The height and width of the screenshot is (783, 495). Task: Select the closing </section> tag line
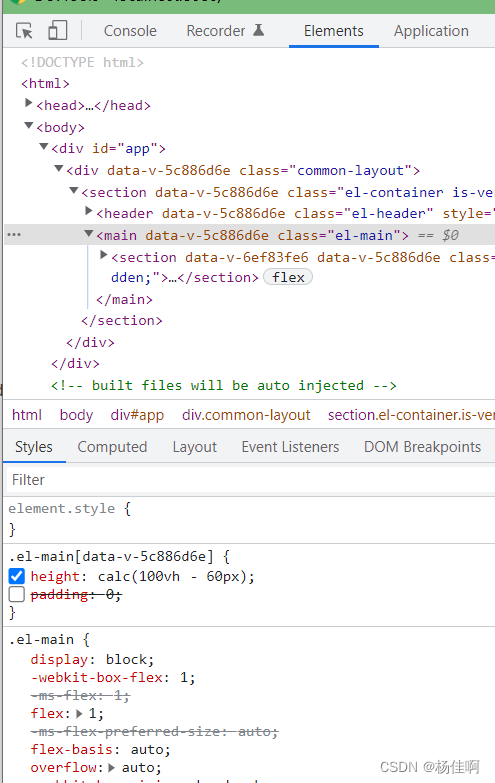click(x=122, y=321)
